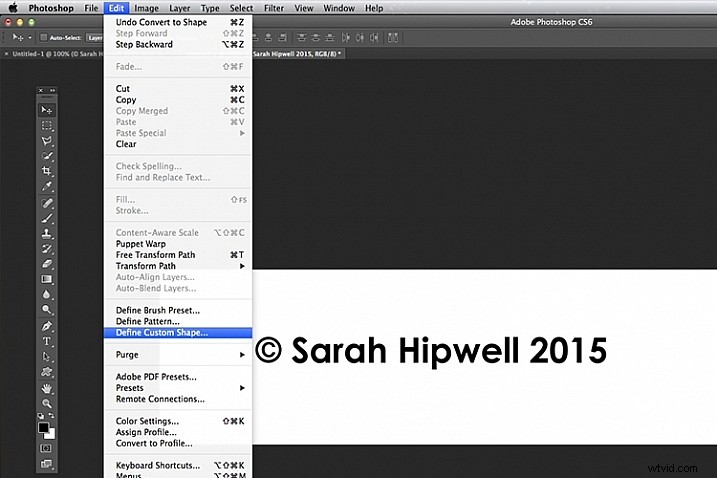
Task: Choose Clear from the Edit menu
Action: [178, 144]
